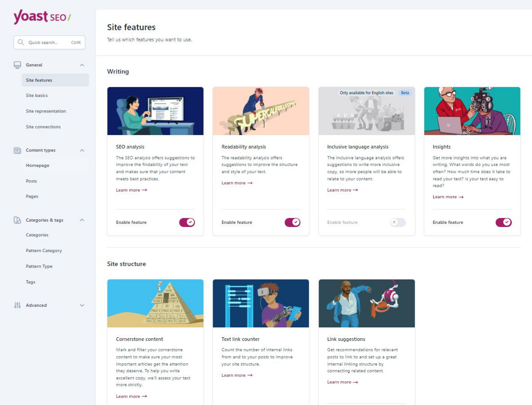Click the magnifier icon in Quick search

[21, 43]
